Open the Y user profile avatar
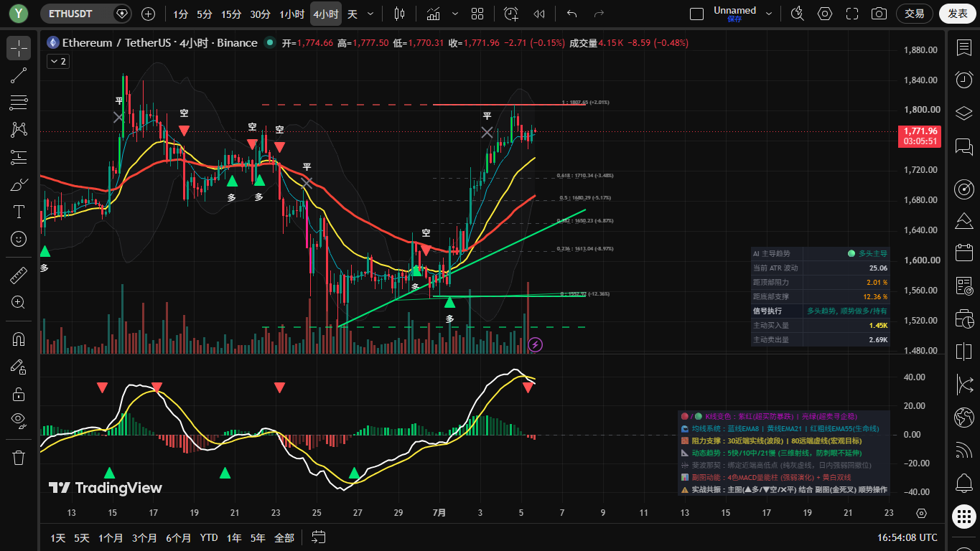The height and width of the screenshot is (551, 980). click(x=18, y=13)
